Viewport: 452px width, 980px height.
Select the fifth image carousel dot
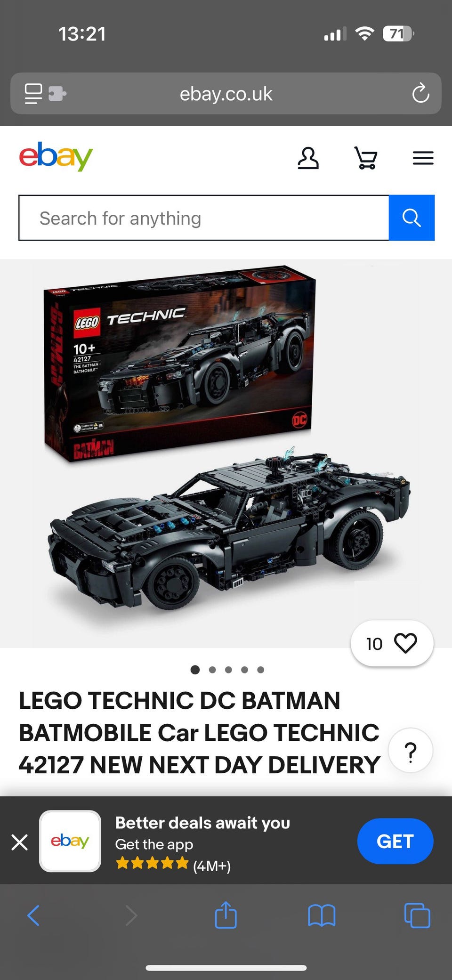pyautogui.click(x=260, y=670)
